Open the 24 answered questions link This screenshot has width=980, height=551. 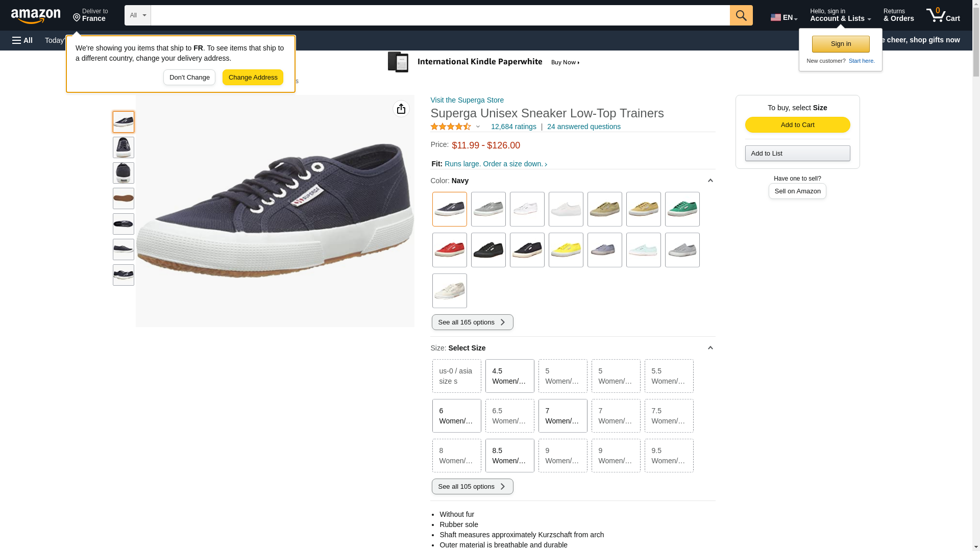point(583,127)
